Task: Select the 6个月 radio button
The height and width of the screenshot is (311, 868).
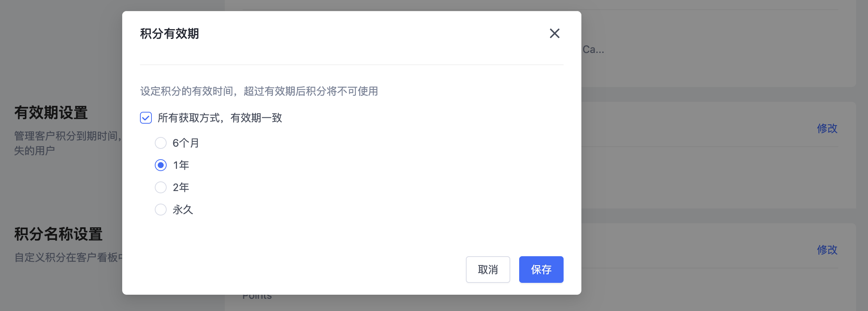Action: [161, 143]
